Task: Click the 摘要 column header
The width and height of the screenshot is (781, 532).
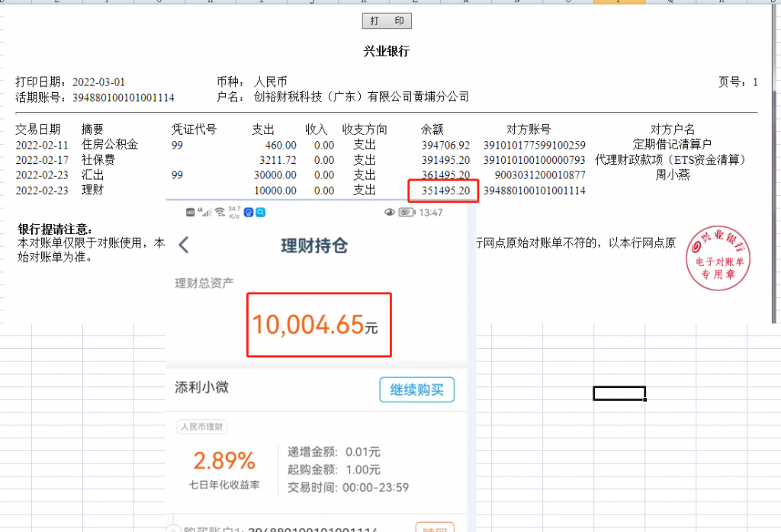Action: click(x=92, y=130)
